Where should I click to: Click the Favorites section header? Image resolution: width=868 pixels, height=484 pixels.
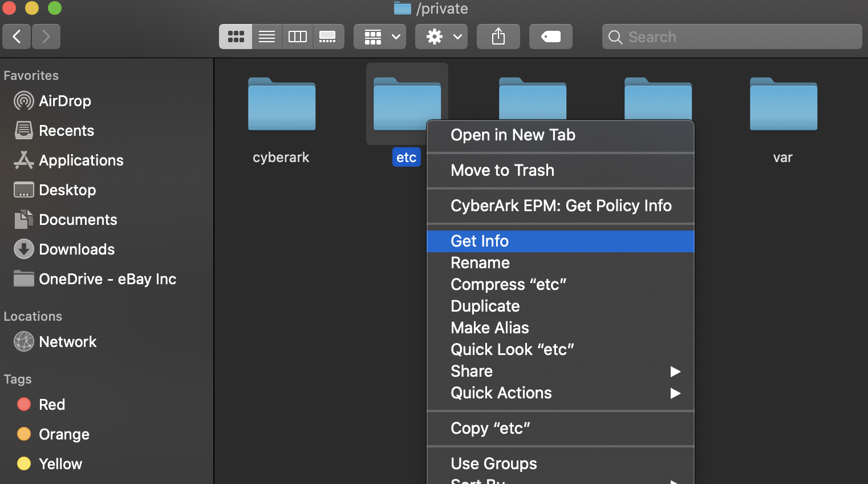pyautogui.click(x=31, y=75)
